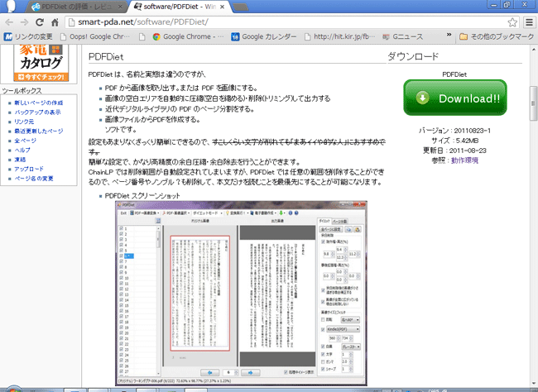Open the Google Chrome bookmark

[x=188, y=36]
